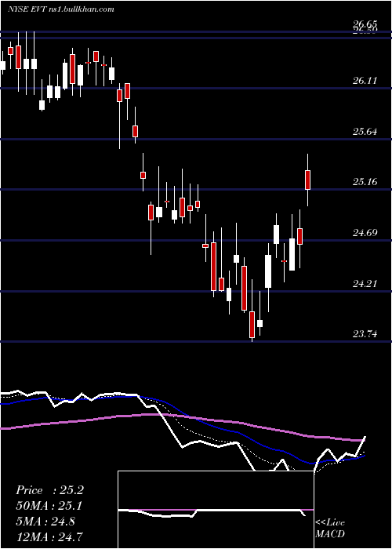This screenshot has height=549, width=392.
Task: Select the 25.64 price level label
Action: click(x=365, y=132)
